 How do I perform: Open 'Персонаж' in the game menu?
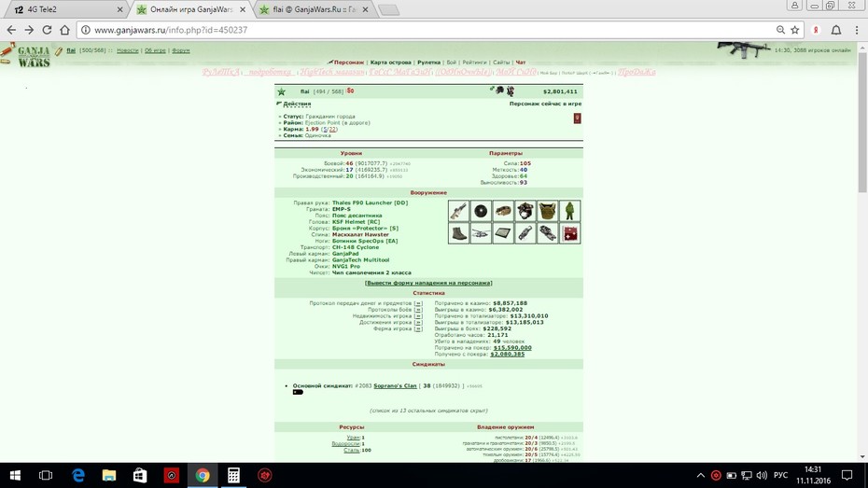click(x=348, y=63)
